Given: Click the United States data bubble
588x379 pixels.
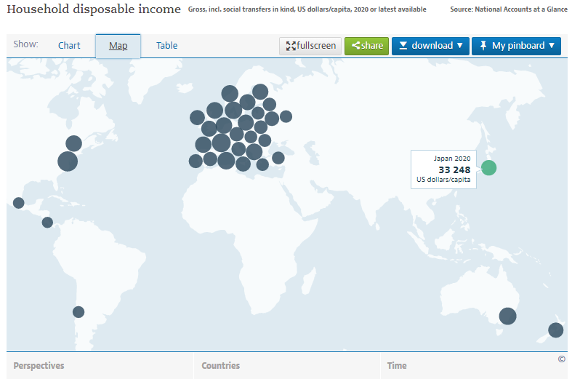Looking at the screenshot, I should click(x=68, y=161).
